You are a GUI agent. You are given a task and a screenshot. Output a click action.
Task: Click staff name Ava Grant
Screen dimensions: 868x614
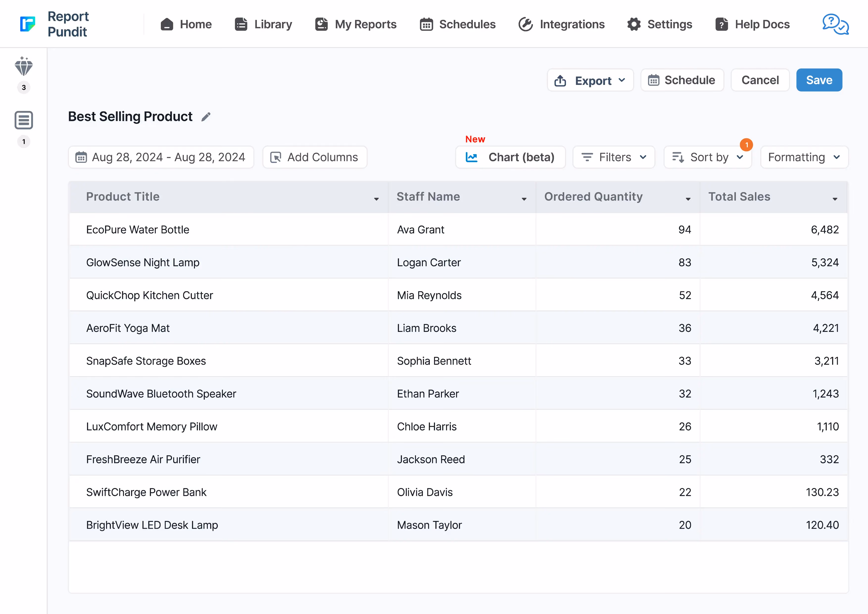point(421,229)
